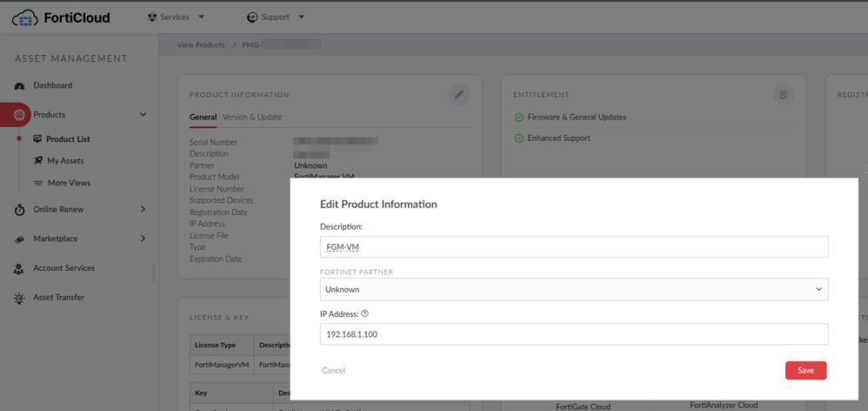The height and width of the screenshot is (411, 868).
Task: Select Product List in sidebar
Action: pyautogui.click(x=68, y=139)
